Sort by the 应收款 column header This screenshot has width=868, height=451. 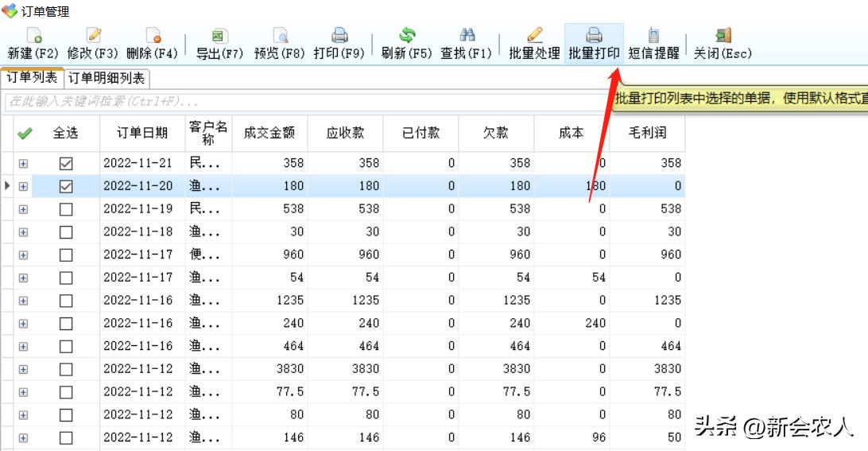coord(346,133)
